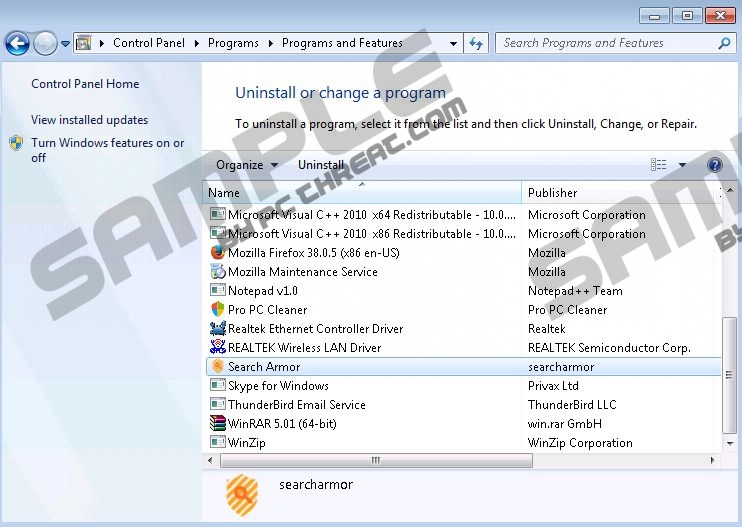This screenshot has height=527, width=742.
Task: Click the Pro PC Cleaner icon
Action: click(x=218, y=310)
